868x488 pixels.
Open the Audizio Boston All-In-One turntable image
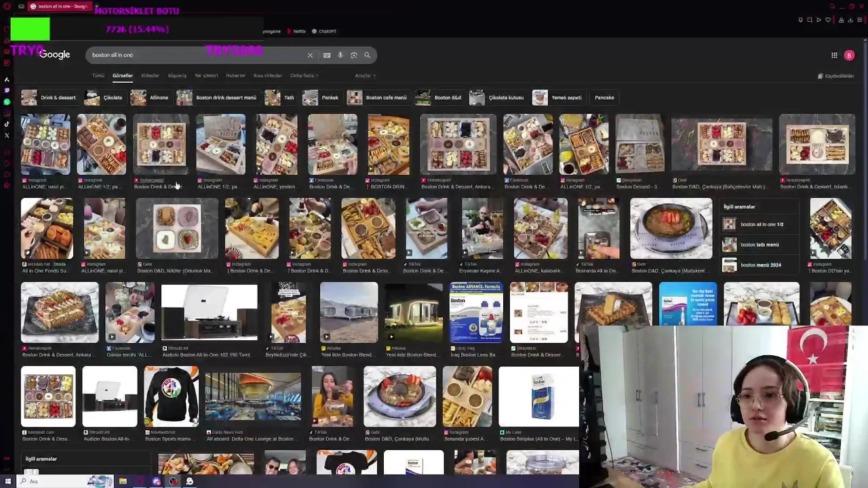pyautogui.click(x=210, y=312)
